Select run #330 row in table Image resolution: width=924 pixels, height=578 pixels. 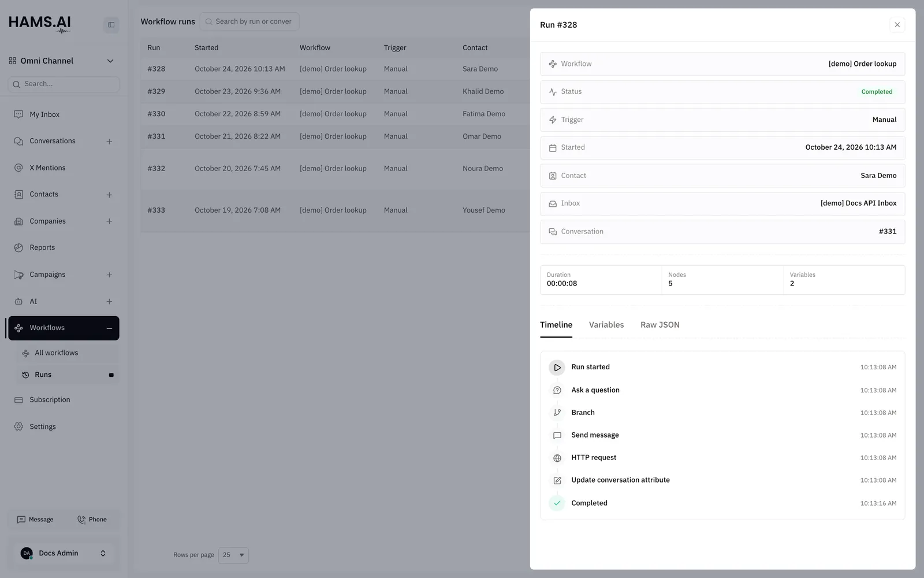pos(335,114)
